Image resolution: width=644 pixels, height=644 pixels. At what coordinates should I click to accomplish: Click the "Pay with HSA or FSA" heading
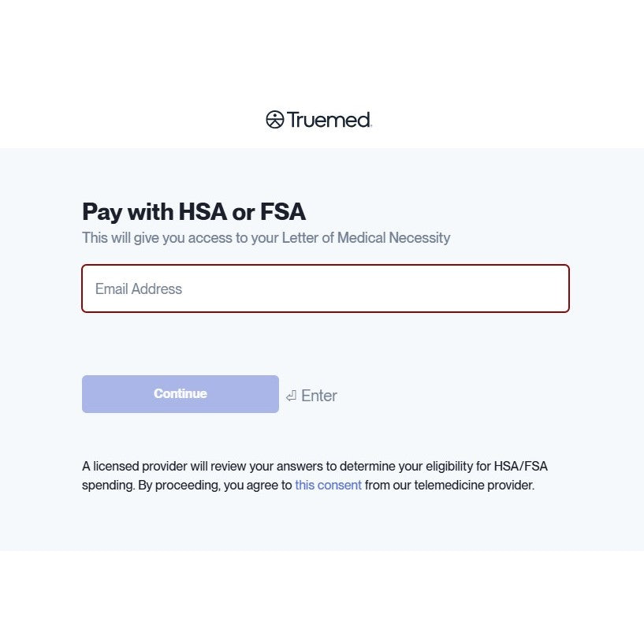[194, 212]
